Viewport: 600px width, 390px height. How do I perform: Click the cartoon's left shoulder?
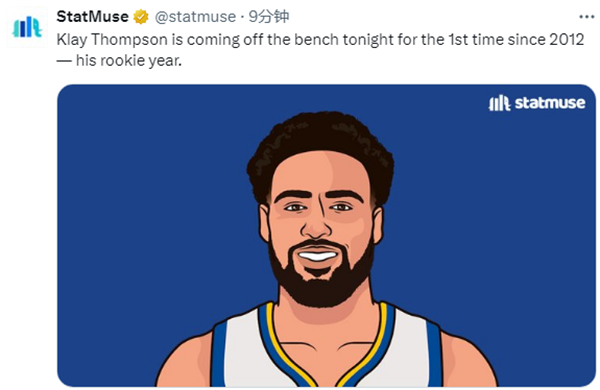(186, 360)
